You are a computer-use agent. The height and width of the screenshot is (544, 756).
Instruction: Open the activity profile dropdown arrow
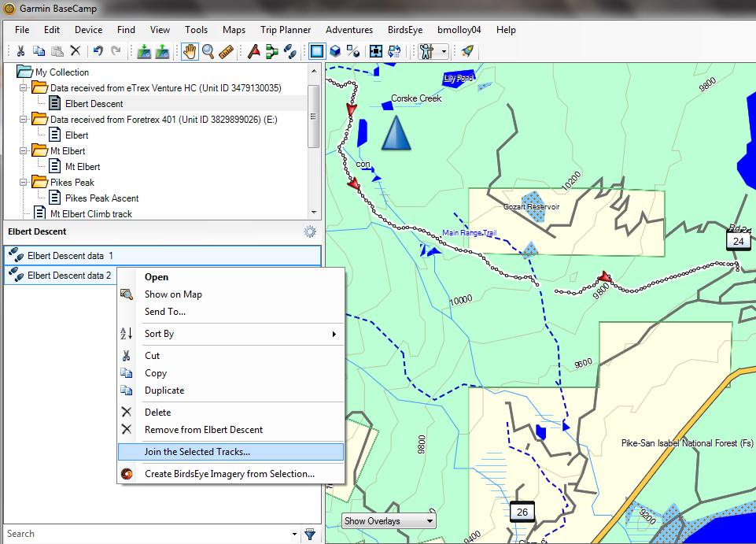(444, 52)
